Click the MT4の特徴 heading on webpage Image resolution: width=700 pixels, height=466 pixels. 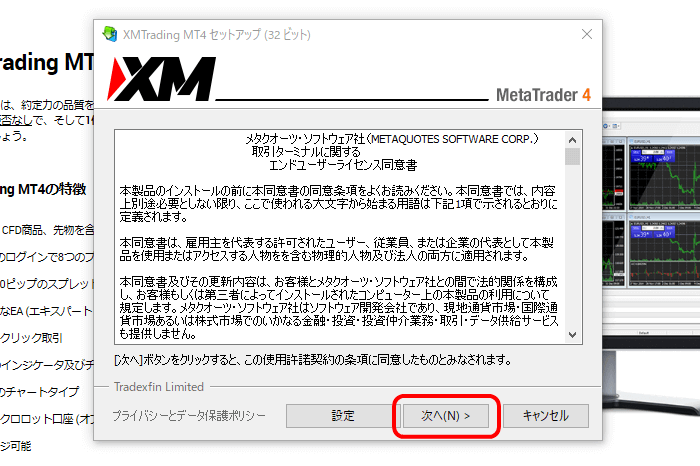click(x=43, y=189)
